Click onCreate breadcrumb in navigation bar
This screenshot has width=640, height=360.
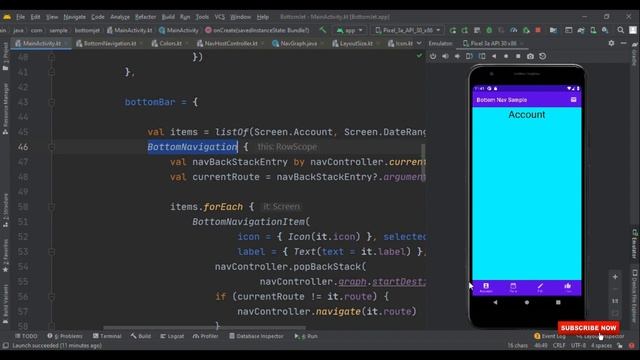click(257, 30)
